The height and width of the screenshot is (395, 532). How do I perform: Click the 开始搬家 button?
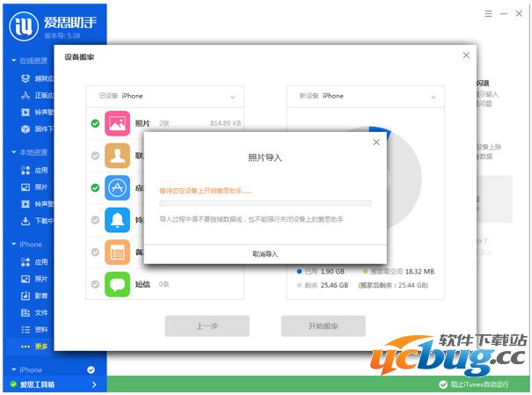click(x=324, y=326)
